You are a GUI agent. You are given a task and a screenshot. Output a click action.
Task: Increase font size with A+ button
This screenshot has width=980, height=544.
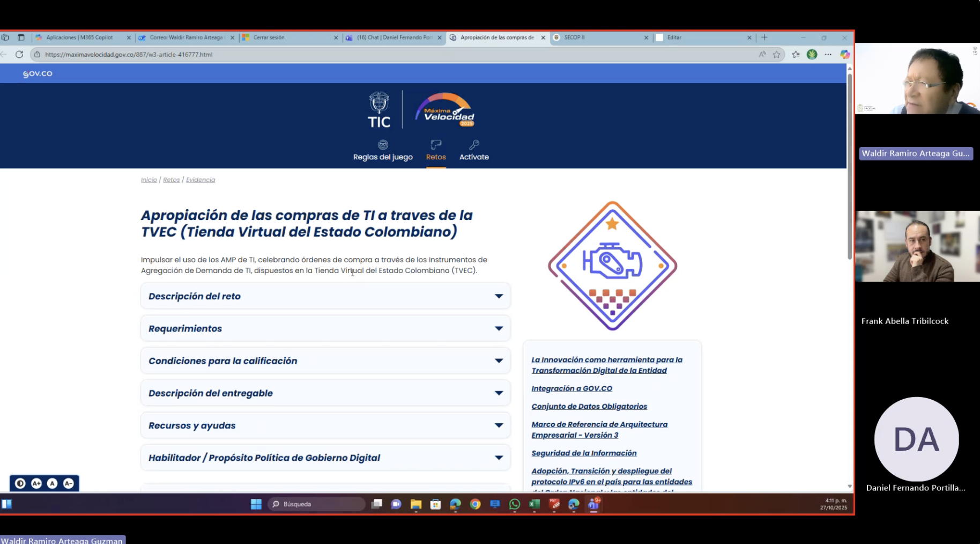point(36,483)
